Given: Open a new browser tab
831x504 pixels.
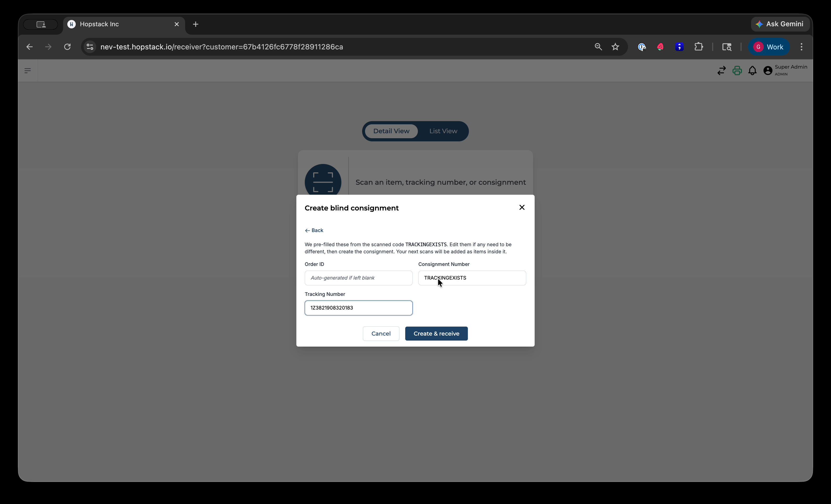Looking at the screenshot, I should [196, 24].
